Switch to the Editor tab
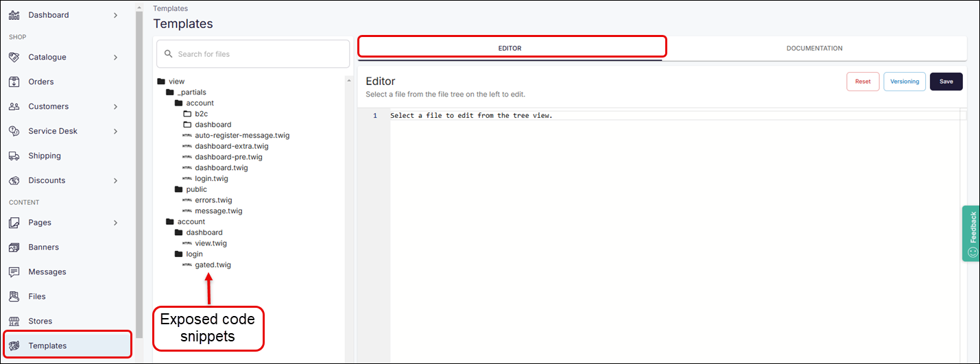Image resolution: width=980 pixels, height=364 pixels. [510, 49]
